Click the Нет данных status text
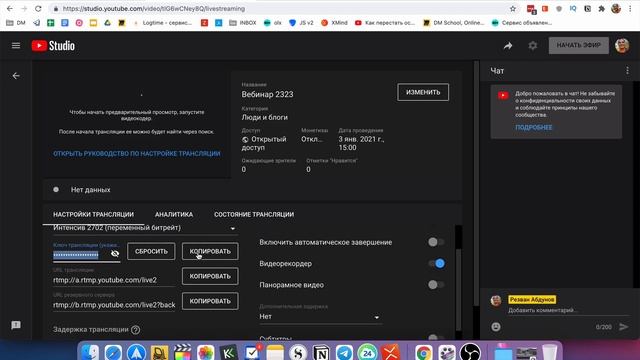The height and width of the screenshot is (360, 640). point(91,190)
